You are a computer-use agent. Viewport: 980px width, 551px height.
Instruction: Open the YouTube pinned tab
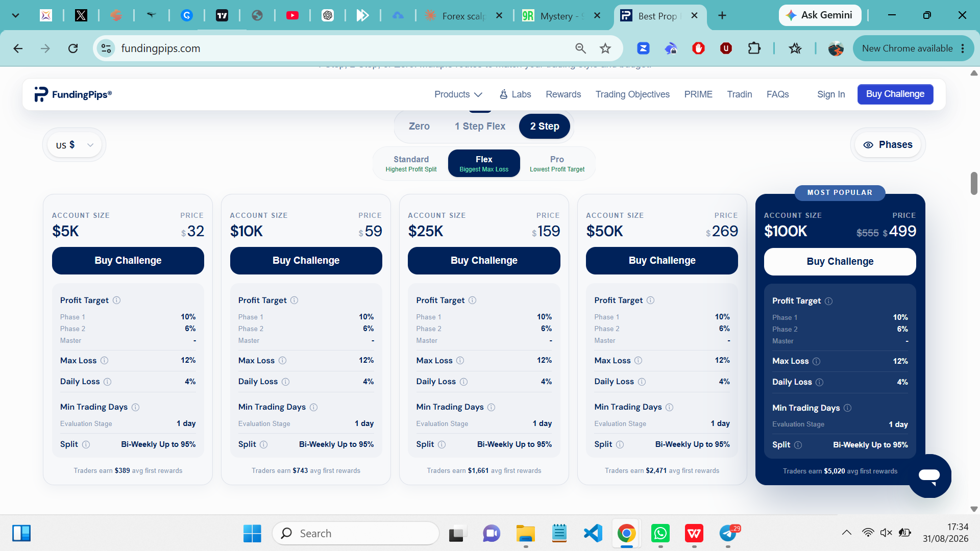(x=292, y=15)
